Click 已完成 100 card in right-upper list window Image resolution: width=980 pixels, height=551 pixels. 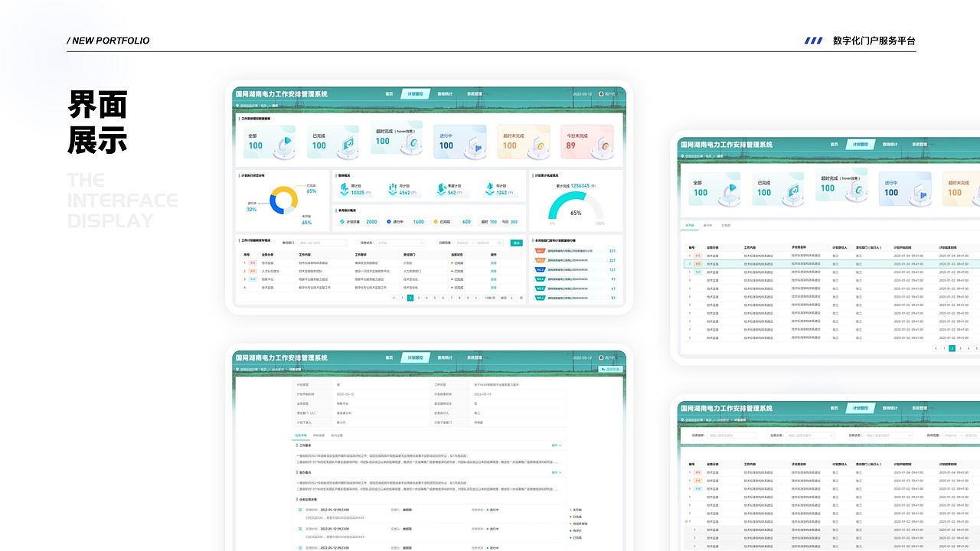tap(778, 189)
